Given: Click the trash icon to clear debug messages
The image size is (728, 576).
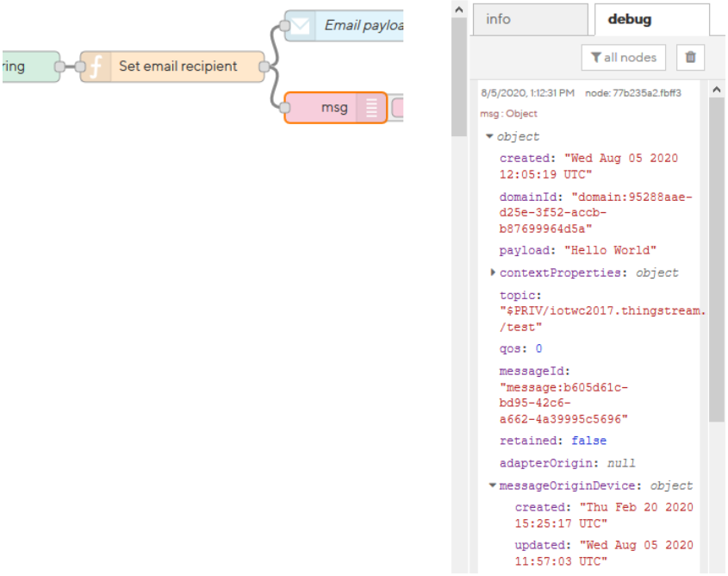Looking at the screenshot, I should [x=690, y=57].
